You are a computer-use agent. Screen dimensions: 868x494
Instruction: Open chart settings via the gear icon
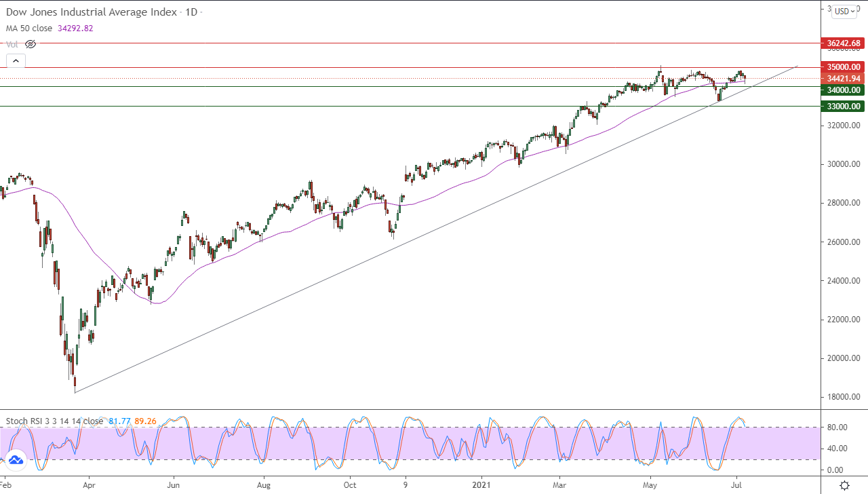(845, 485)
